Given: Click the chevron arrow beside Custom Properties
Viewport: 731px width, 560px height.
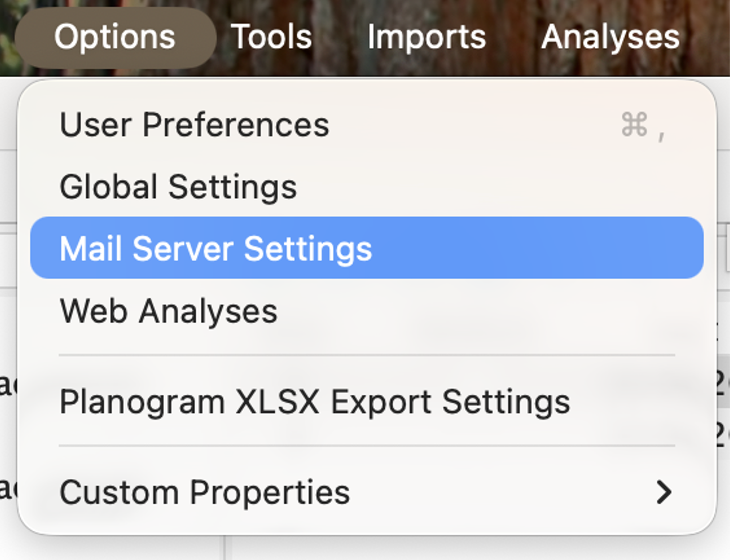Looking at the screenshot, I should 664,492.
